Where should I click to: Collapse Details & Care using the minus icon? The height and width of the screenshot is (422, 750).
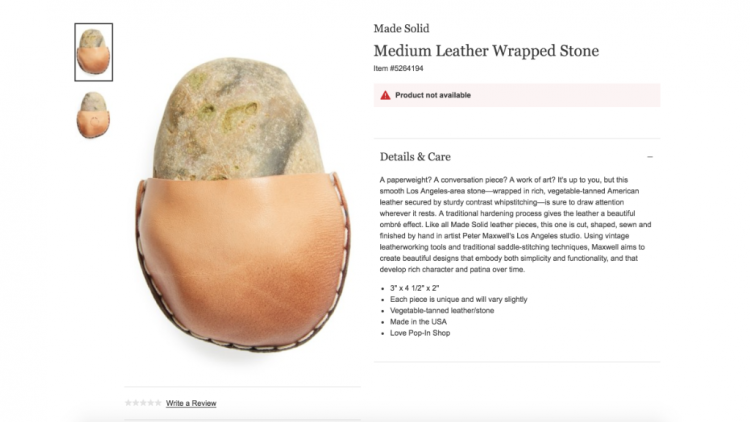tap(650, 156)
